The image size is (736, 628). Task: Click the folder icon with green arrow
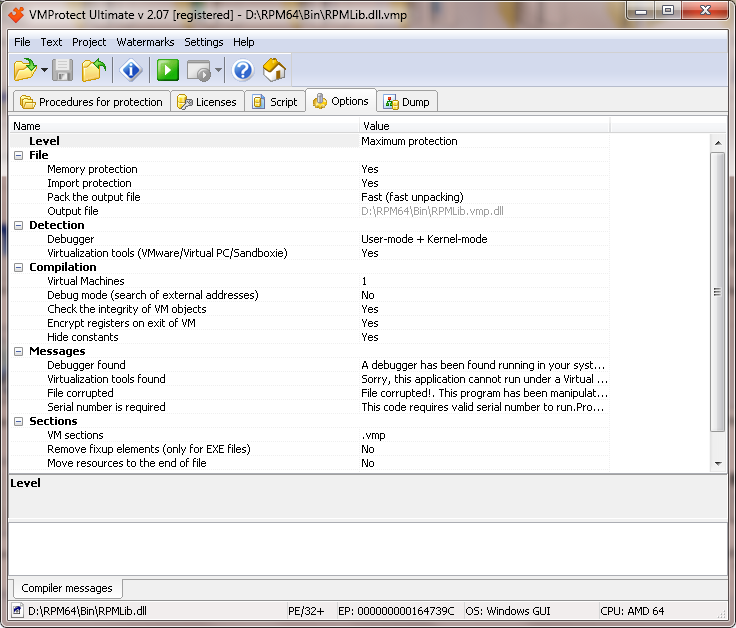pyautogui.click(x=93, y=70)
